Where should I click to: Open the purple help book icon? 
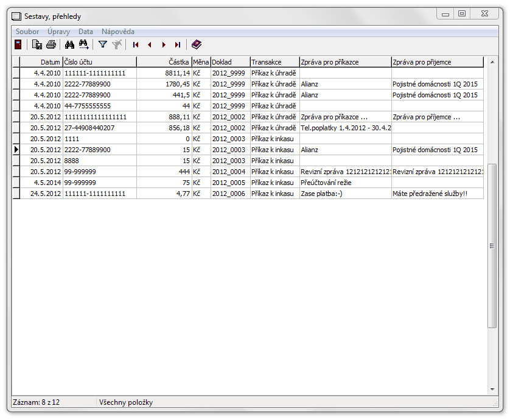click(x=197, y=44)
